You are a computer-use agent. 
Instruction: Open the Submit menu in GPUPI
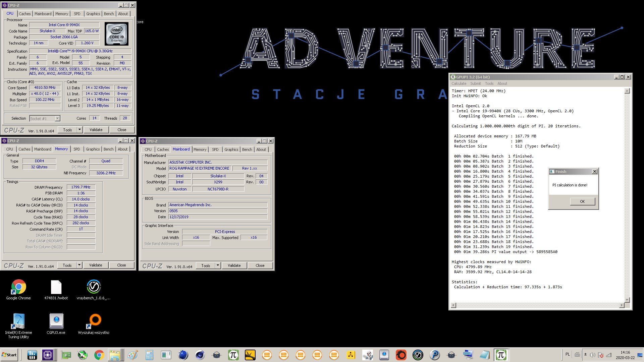tap(476, 83)
